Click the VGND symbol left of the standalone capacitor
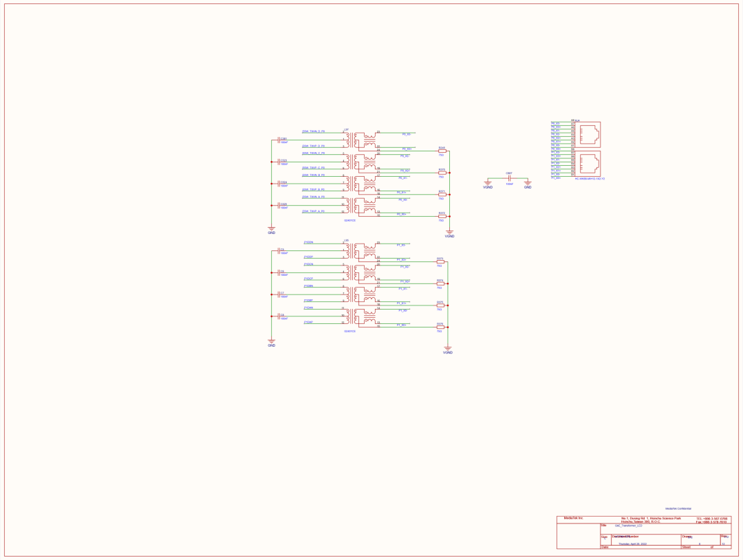The height and width of the screenshot is (560, 743). point(488,182)
